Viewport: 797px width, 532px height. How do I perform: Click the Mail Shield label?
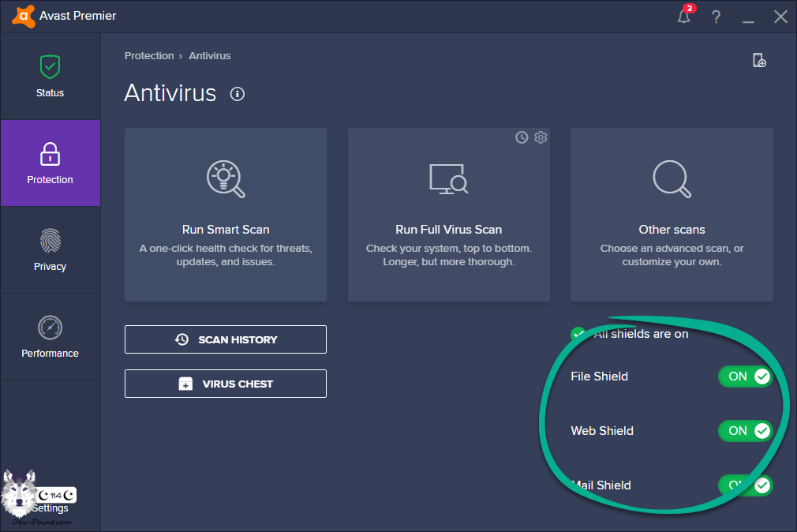tap(601, 485)
